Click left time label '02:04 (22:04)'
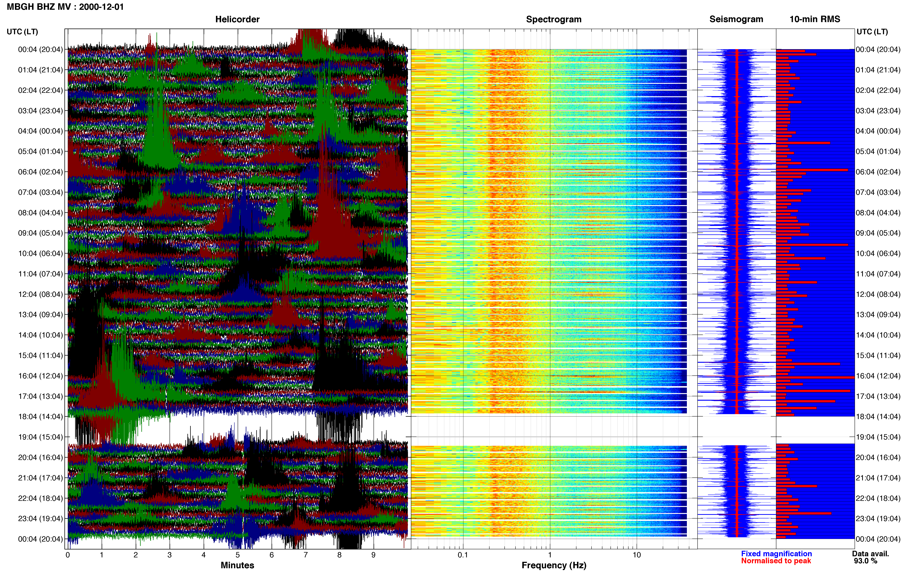This screenshot has width=924, height=578. coord(40,90)
